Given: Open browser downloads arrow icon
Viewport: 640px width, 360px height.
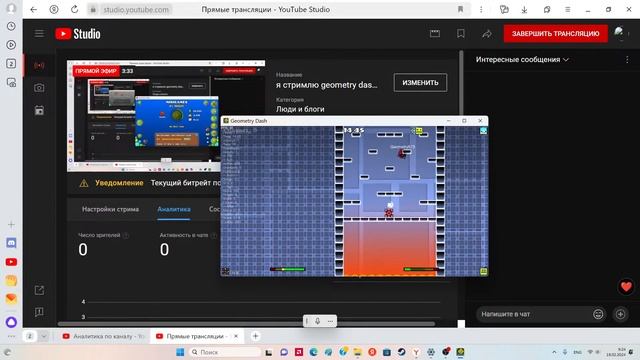Looking at the screenshot, I should 524,9.
